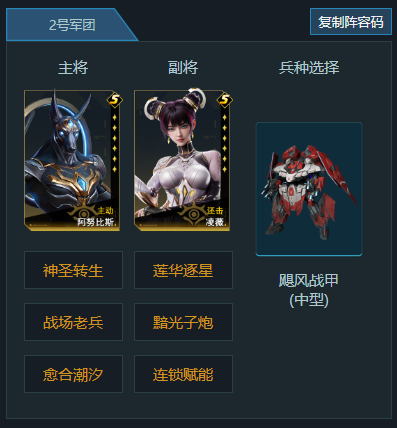Click the S rank badge on 阿努比斯 card
Screen dimensions: 397x428
[115, 100]
